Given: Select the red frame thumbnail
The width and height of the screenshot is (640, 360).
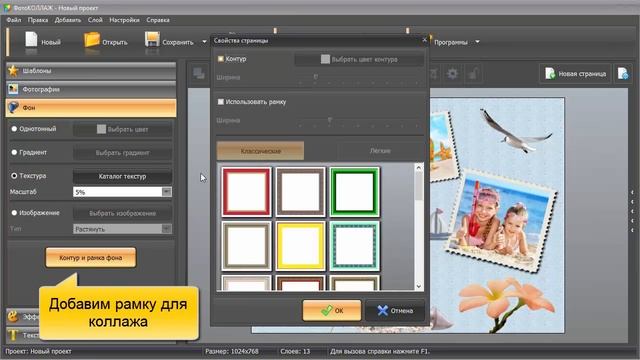Looking at the screenshot, I should pos(246,192).
